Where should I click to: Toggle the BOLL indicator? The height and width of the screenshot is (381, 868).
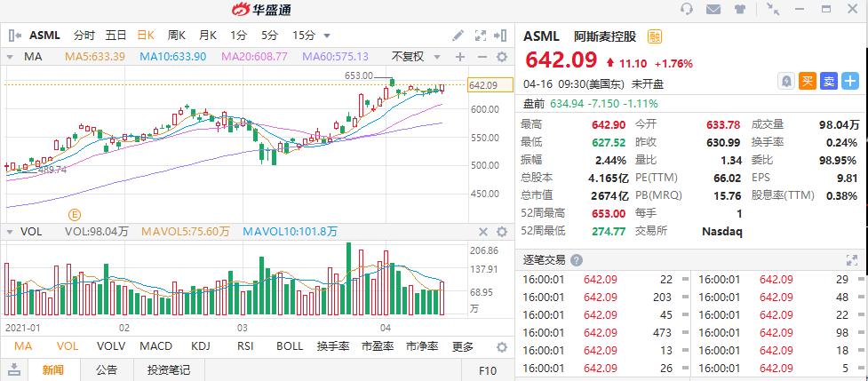[290, 346]
